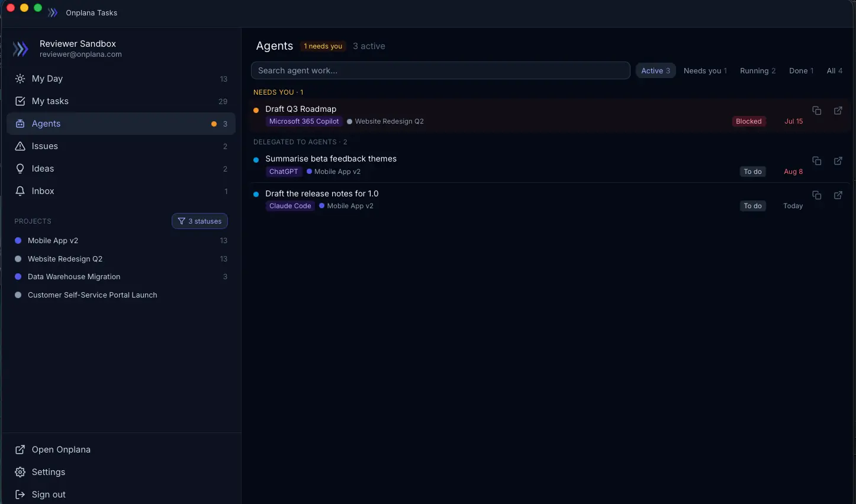Viewport: 856px width, 504px height.
Task: Focus the Search agent work field
Action: coord(440,70)
